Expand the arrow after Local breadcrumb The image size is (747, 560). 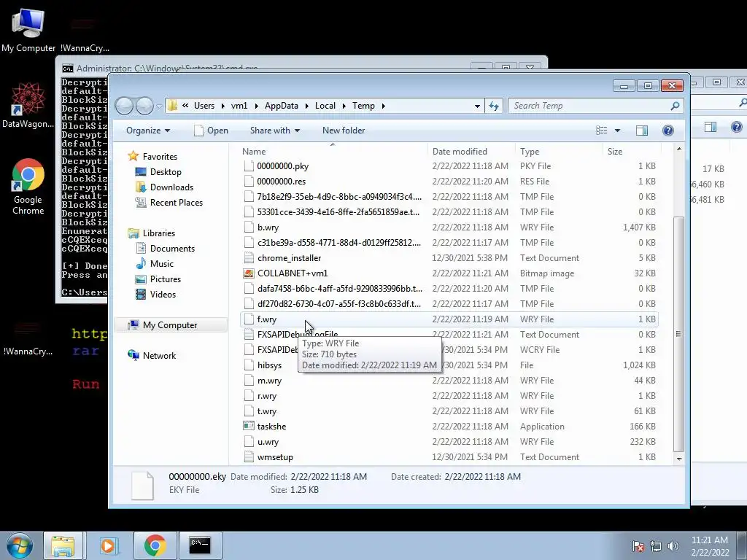[344, 106]
